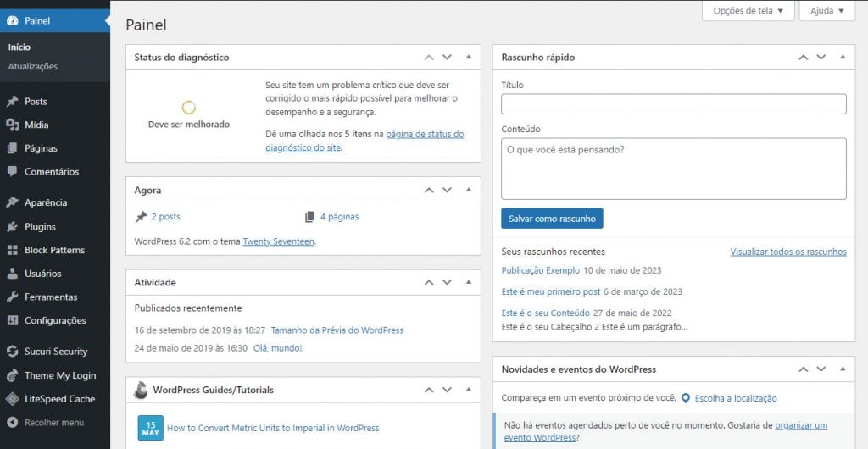Collapse the WordPress Guides/Tutorials panel
The height and width of the screenshot is (449, 868).
coord(468,390)
